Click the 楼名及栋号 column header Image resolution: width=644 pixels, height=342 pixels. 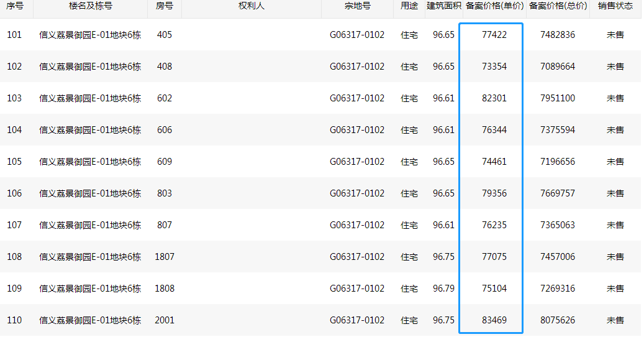tap(91, 6)
